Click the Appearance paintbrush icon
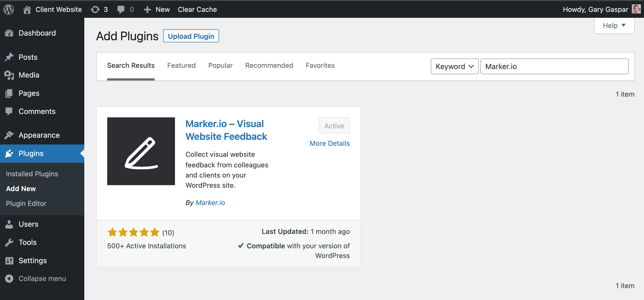 9,135
